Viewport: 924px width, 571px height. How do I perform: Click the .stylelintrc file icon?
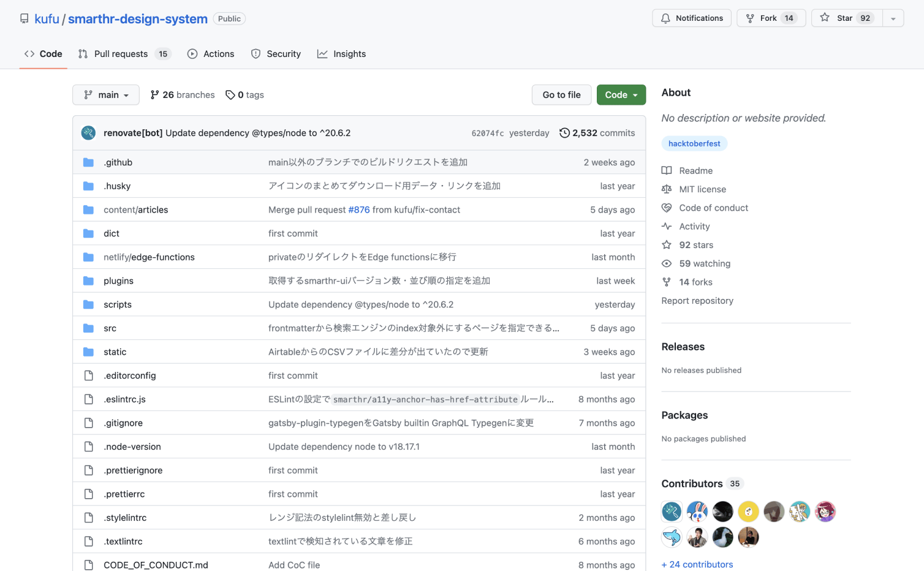pyautogui.click(x=88, y=518)
